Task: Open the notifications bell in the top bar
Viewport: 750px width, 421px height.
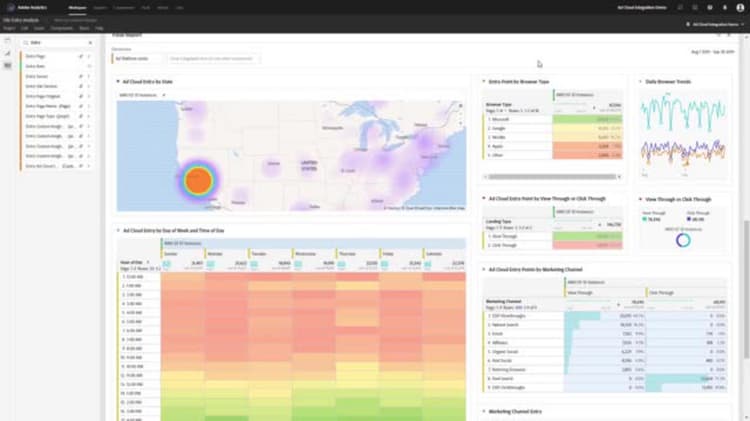Action: [725, 8]
